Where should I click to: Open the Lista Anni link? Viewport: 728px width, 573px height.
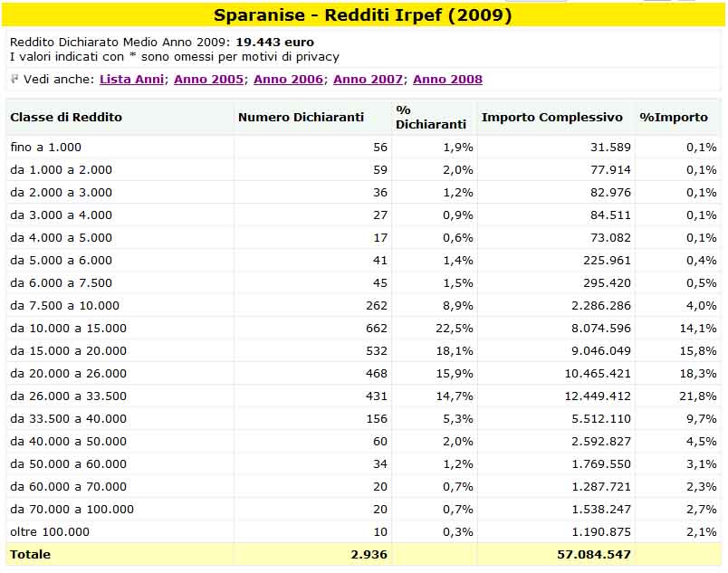(132, 80)
